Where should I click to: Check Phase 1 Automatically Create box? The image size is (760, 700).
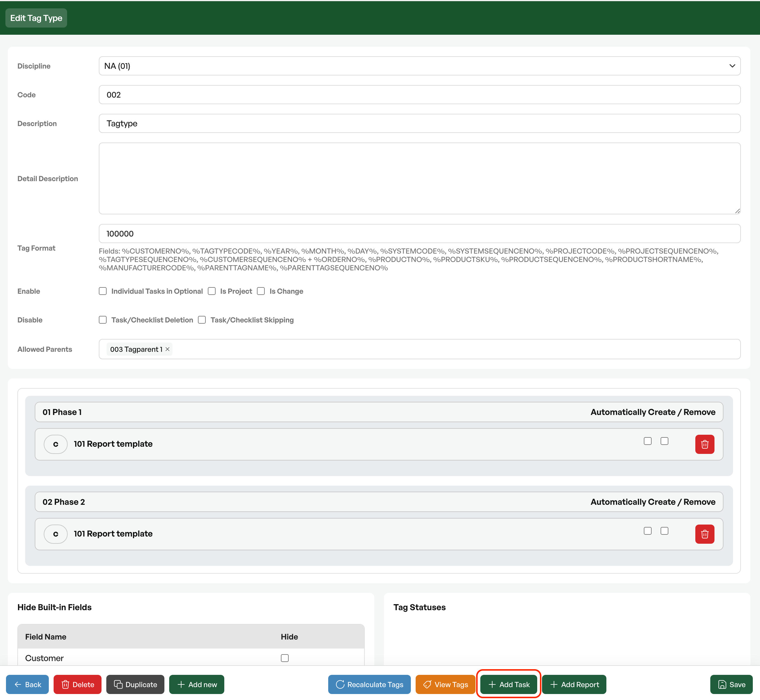[x=647, y=441]
